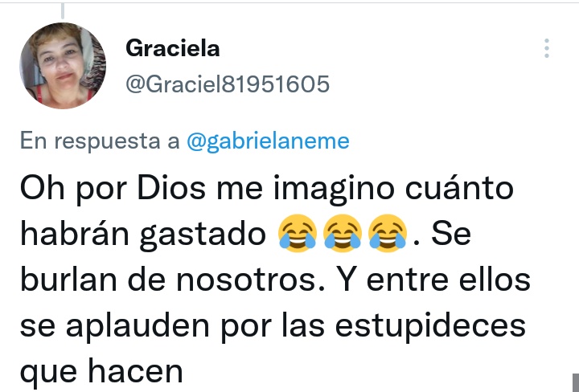
Task: Click the vertical thread connector line above avatar
Action: click(x=63, y=11)
